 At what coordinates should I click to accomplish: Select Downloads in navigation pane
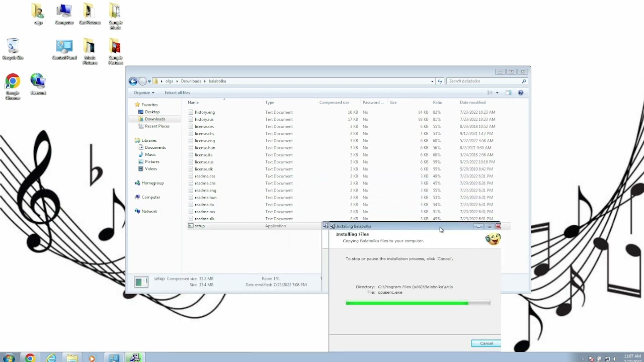tap(154, 119)
